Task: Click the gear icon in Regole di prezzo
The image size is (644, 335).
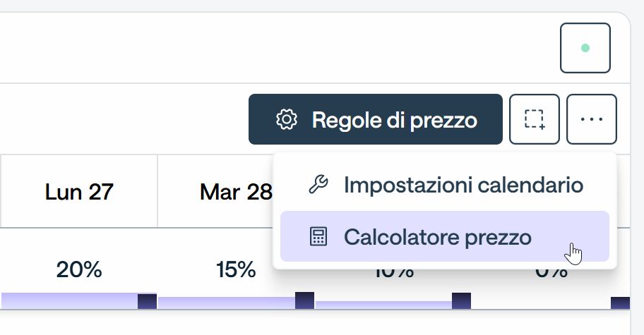Action: pos(286,119)
